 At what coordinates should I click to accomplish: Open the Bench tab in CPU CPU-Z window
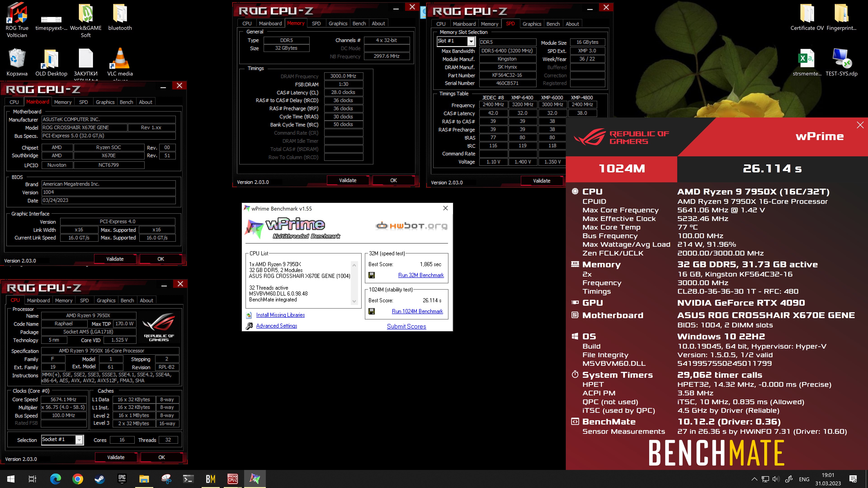click(x=127, y=300)
